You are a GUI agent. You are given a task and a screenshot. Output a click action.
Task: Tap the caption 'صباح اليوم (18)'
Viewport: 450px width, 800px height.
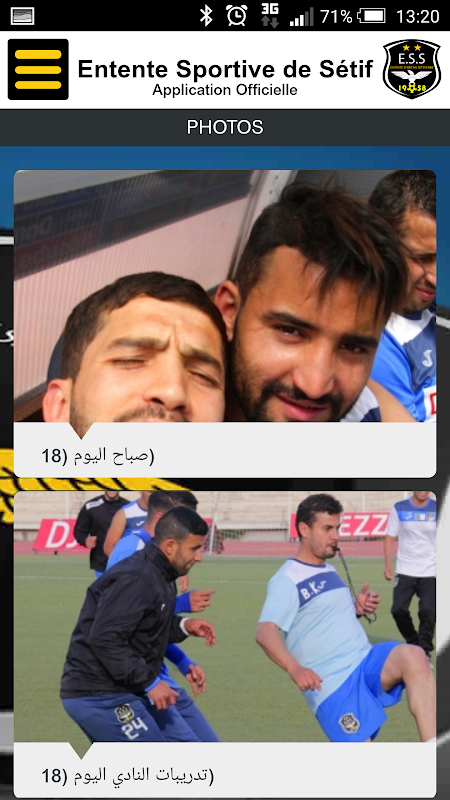[x=97, y=456]
